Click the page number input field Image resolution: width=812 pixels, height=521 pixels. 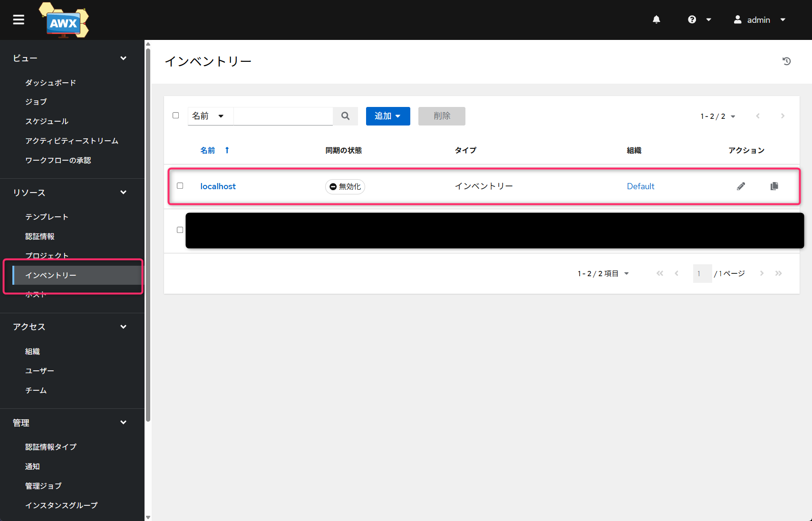(x=702, y=273)
